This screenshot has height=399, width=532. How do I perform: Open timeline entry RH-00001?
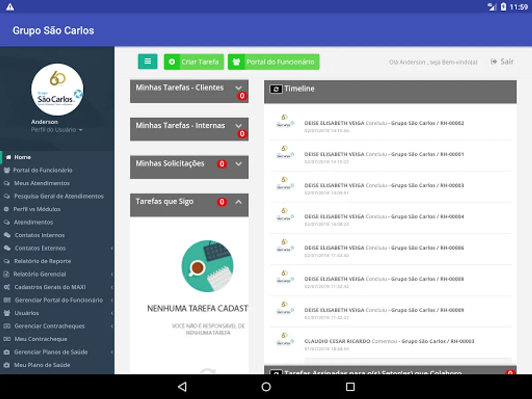coord(391,156)
